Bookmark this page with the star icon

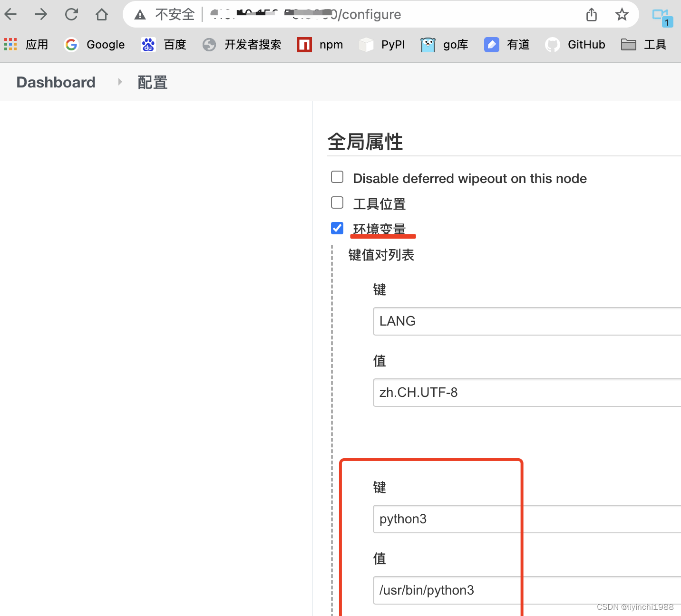click(622, 15)
